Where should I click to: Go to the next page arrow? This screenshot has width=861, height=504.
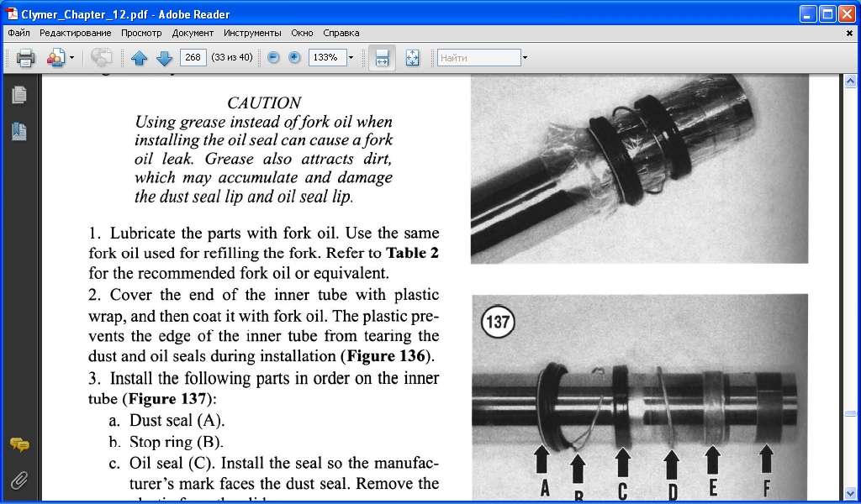[x=164, y=58]
